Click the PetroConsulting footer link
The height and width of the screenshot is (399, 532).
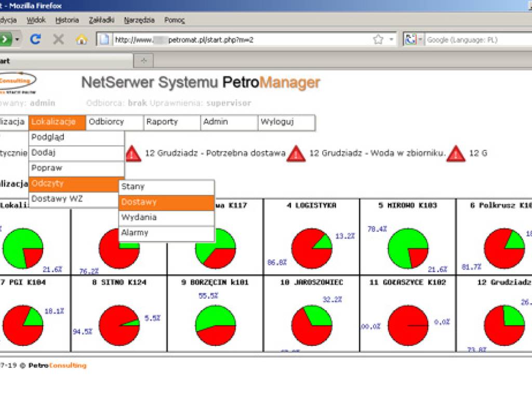(x=58, y=366)
